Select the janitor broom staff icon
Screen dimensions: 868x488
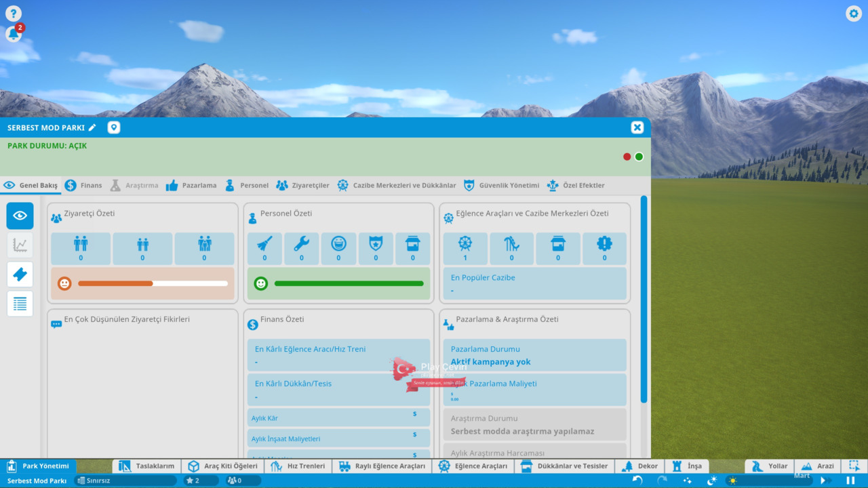[x=264, y=248]
